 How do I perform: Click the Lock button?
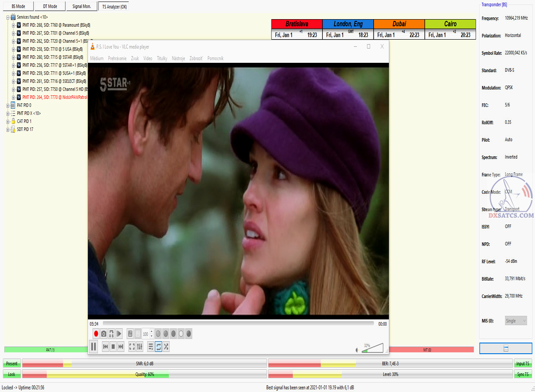(x=12, y=374)
